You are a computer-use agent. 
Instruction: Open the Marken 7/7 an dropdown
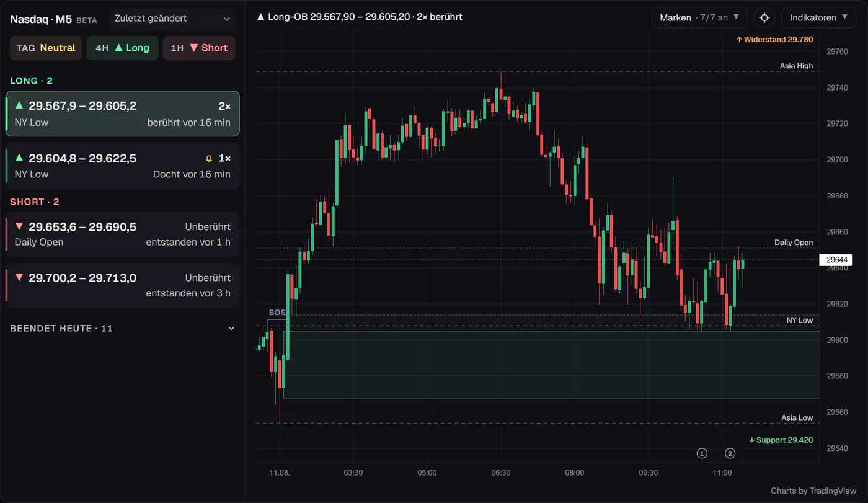pos(699,18)
